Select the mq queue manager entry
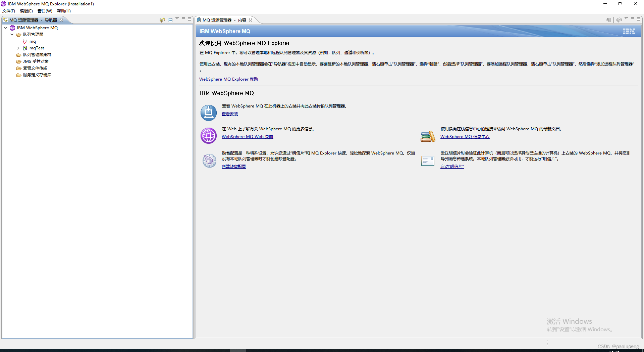This screenshot has width=644, height=352. (x=33, y=41)
